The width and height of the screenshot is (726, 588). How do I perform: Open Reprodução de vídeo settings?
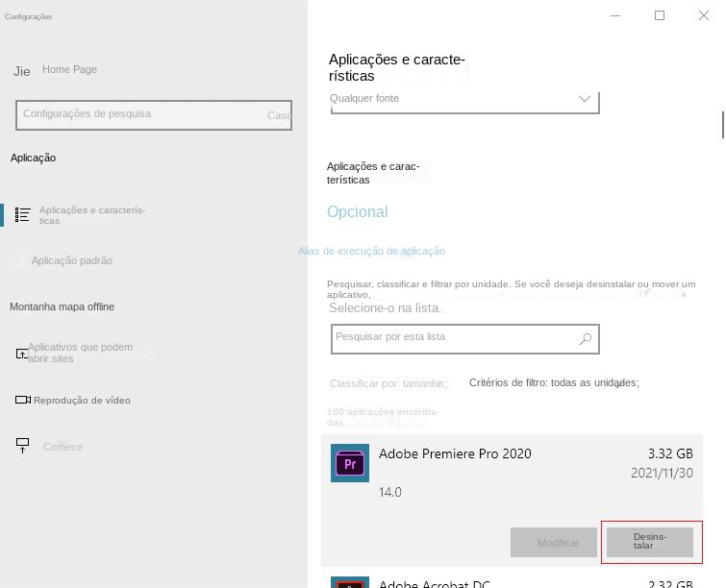[x=82, y=401]
